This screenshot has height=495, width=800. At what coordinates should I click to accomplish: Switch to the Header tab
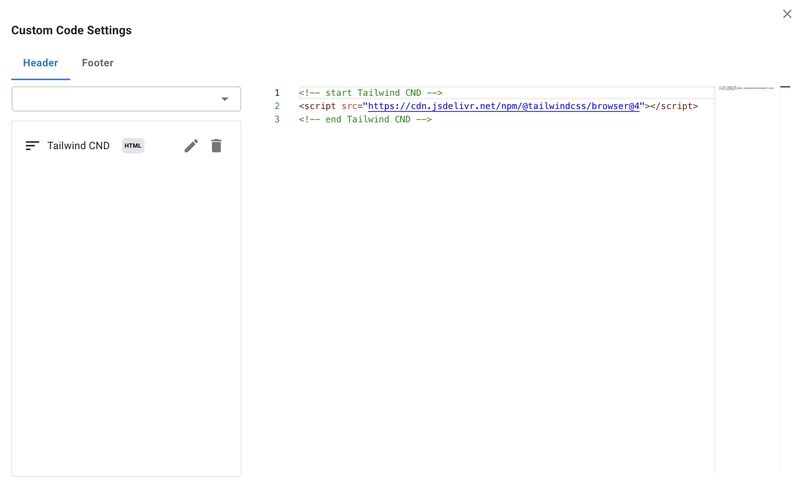click(40, 63)
